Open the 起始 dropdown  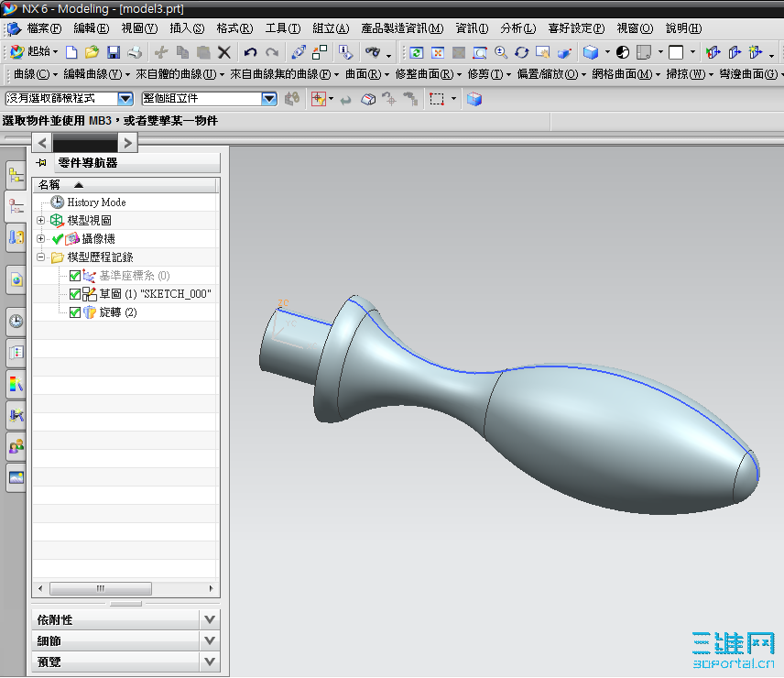point(34,51)
